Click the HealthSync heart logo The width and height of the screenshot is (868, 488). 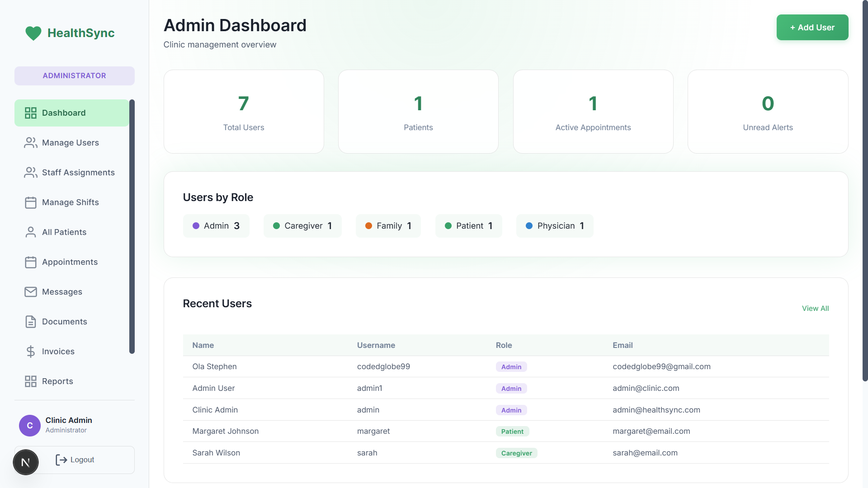[33, 33]
